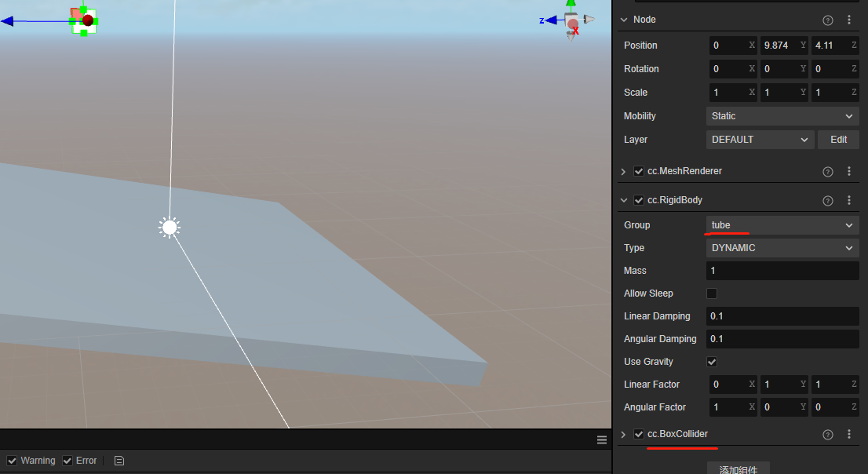Click the Rotation X input field

(732, 68)
